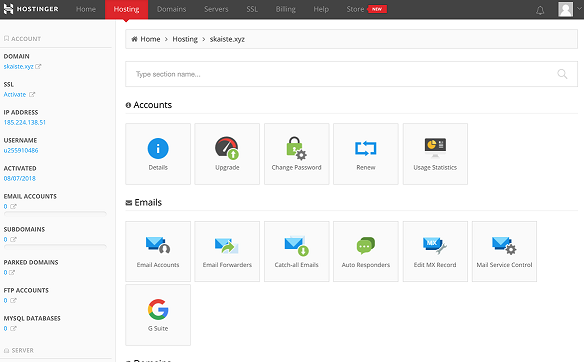Click the Email Accounts usage bar
Viewport: 584px width, 362px height.
tap(55, 214)
